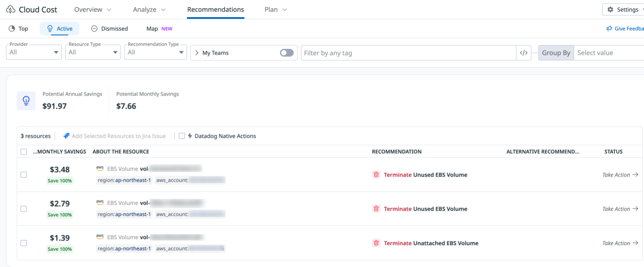
Task: Switch to the Active sub-tab
Action: coord(60,29)
